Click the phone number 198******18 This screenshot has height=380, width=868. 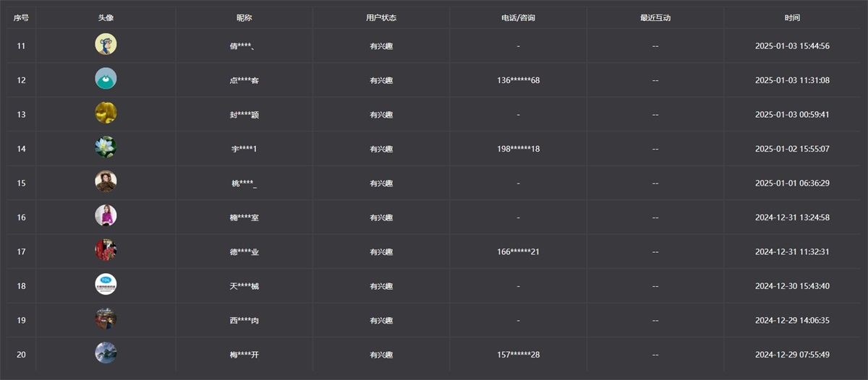518,149
